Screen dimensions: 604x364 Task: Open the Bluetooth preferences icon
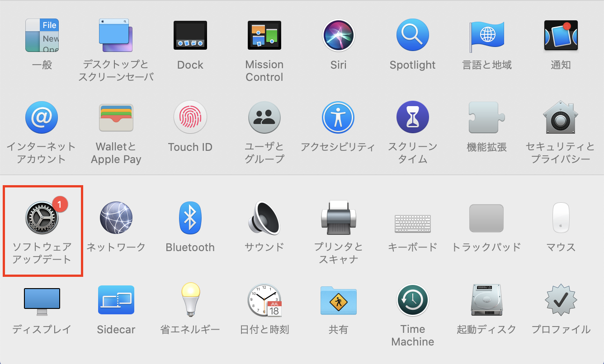[x=190, y=218]
